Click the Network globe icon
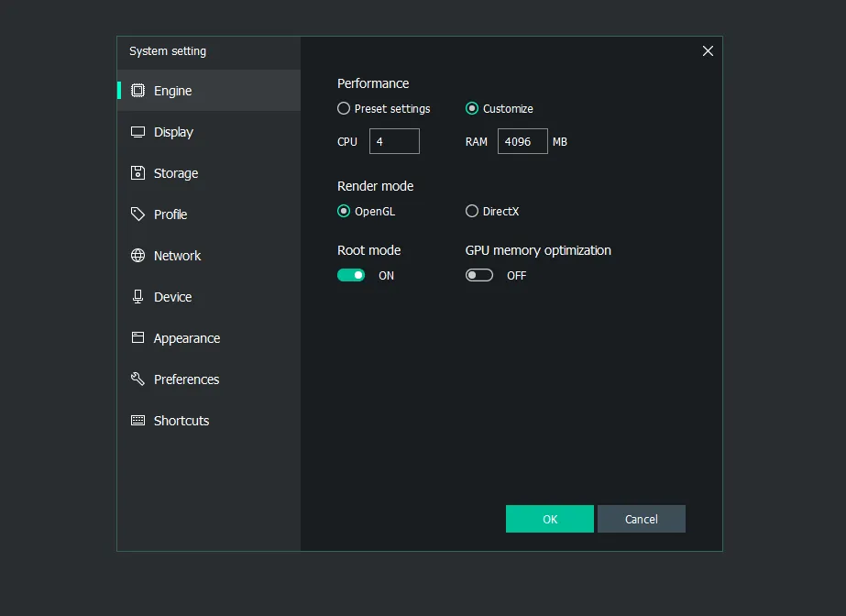 click(x=138, y=256)
